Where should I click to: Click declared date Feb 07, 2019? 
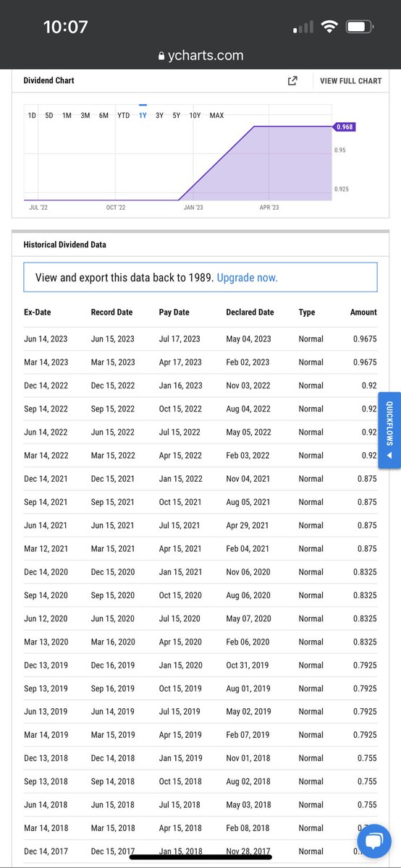coord(248,735)
